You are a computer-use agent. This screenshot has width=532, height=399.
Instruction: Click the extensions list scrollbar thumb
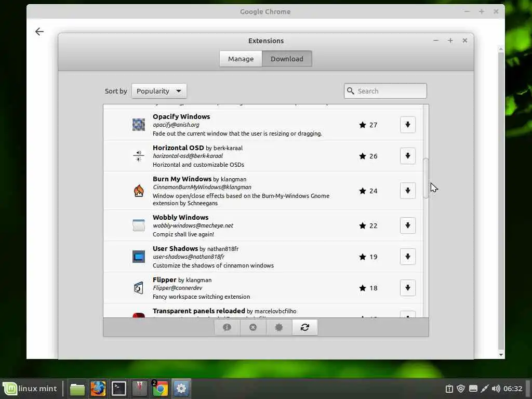[426, 178]
